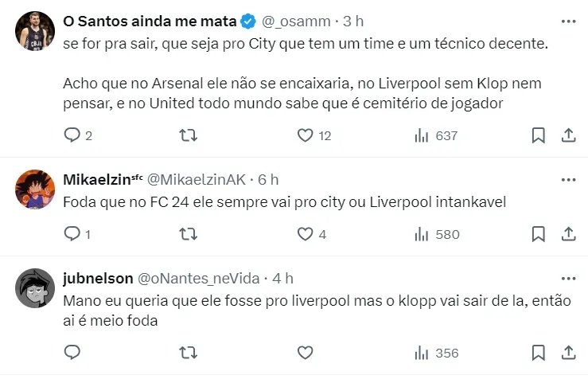The image size is (588, 379).
Task: Open the @MikaelzinAK profile handle
Action: click(x=196, y=180)
